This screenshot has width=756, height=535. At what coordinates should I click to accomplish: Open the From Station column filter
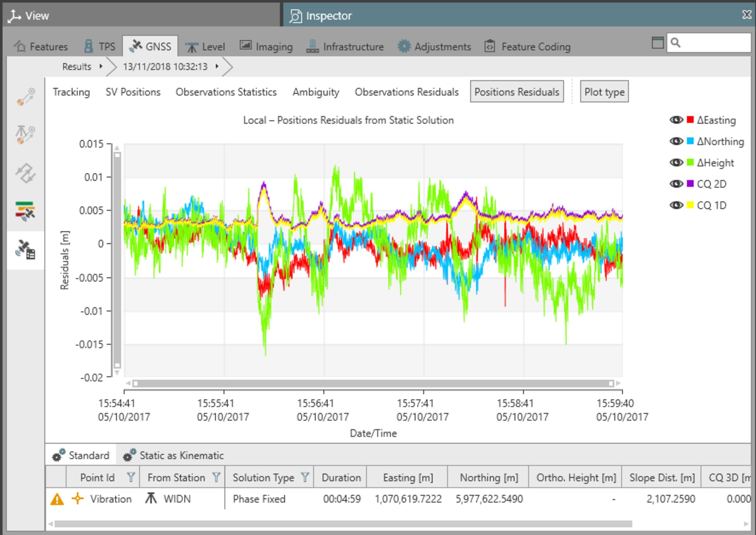[216, 477]
